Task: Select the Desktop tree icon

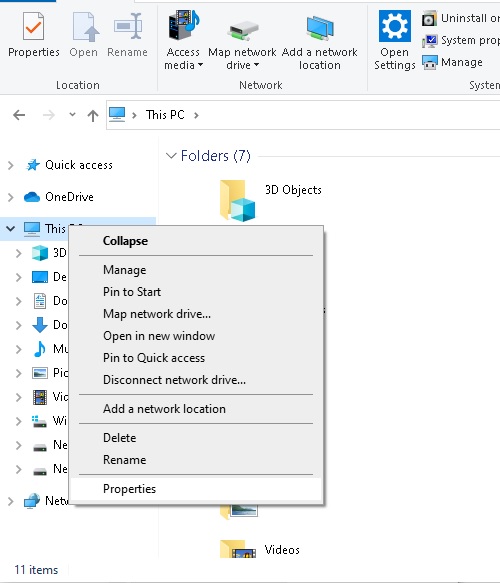Action: coord(40,277)
